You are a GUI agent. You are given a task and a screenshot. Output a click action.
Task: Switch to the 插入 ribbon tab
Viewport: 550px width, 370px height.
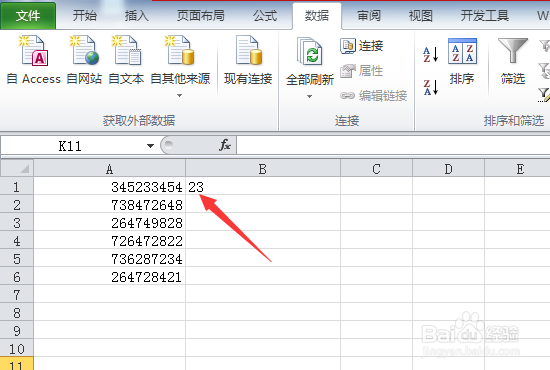coord(137,16)
